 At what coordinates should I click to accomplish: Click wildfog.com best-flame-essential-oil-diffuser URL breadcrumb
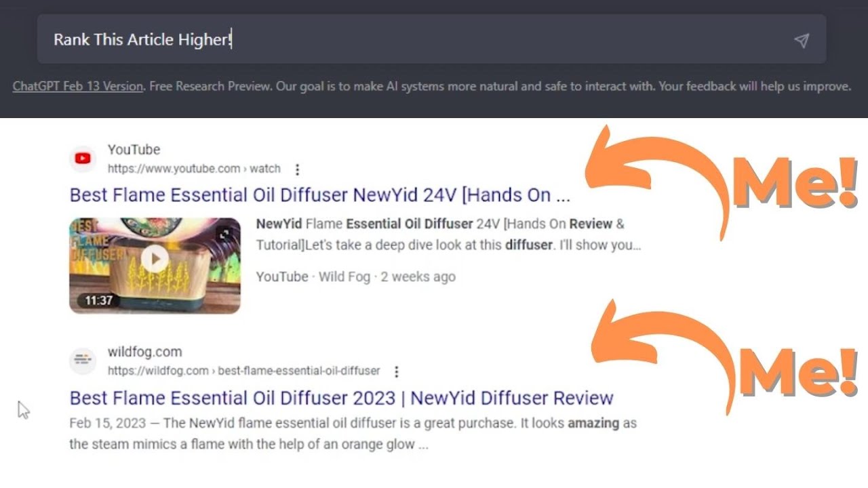click(x=244, y=371)
